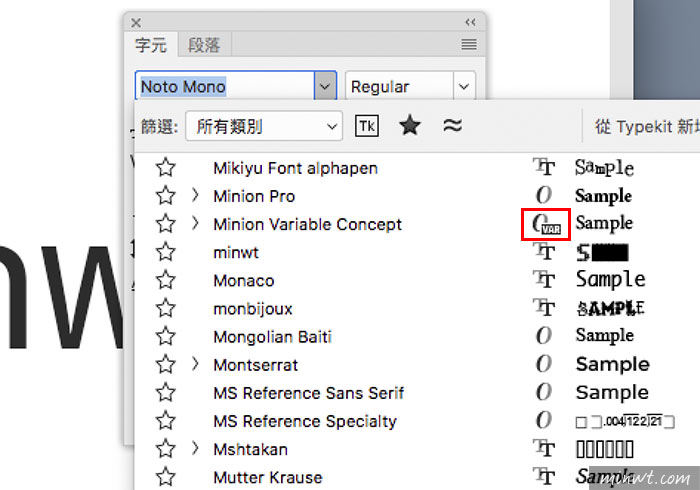Switch to the 字元 tab
This screenshot has height=490, width=700.
pyautogui.click(x=151, y=45)
